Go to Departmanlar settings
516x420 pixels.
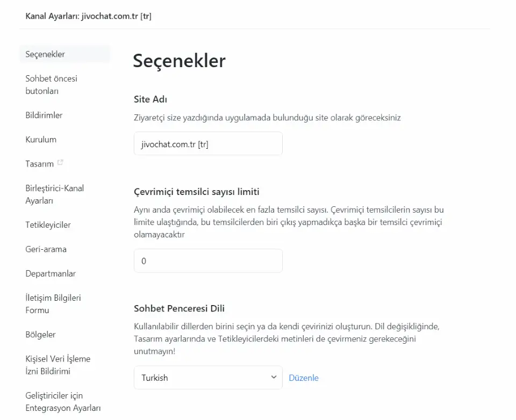(x=51, y=273)
